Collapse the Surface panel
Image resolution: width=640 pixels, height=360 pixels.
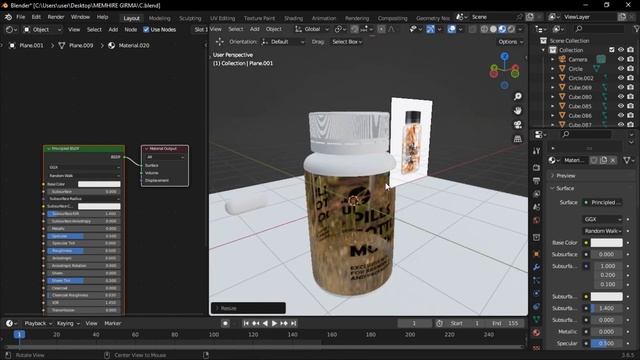565,188
